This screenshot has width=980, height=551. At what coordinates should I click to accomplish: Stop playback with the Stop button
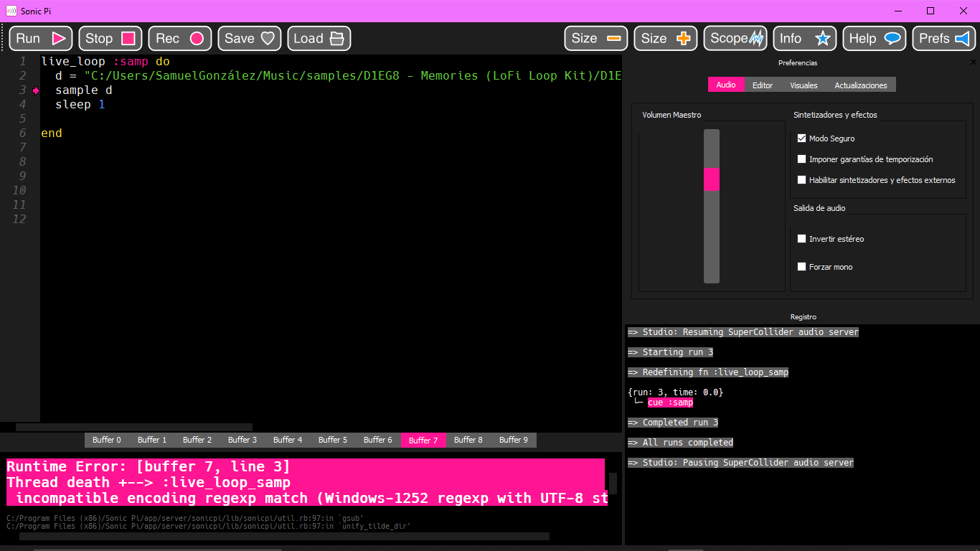(x=110, y=39)
